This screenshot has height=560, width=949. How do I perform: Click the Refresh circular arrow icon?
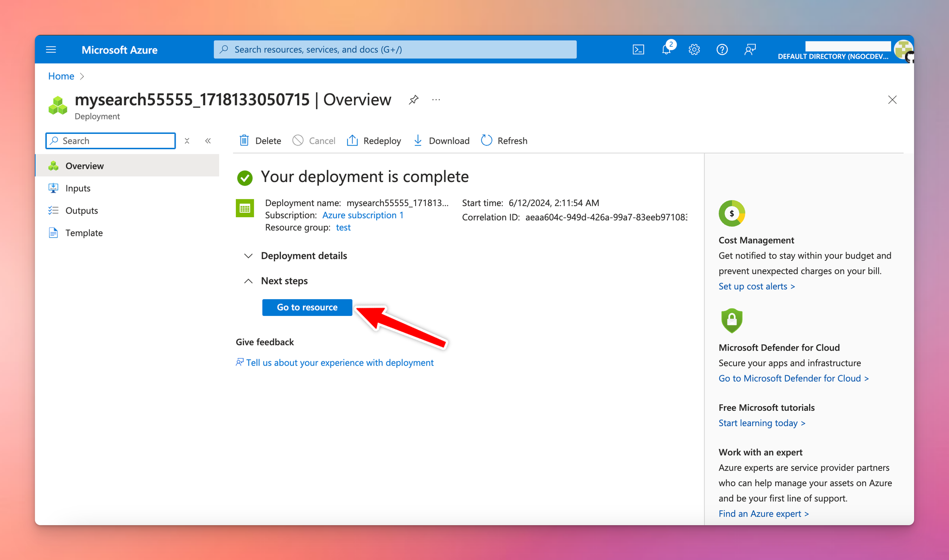pos(487,140)
